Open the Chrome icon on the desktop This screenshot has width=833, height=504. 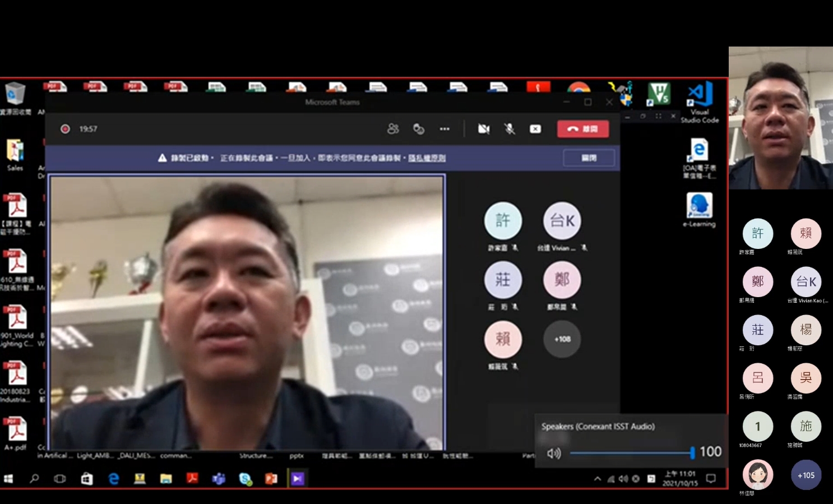click(579, 86)
